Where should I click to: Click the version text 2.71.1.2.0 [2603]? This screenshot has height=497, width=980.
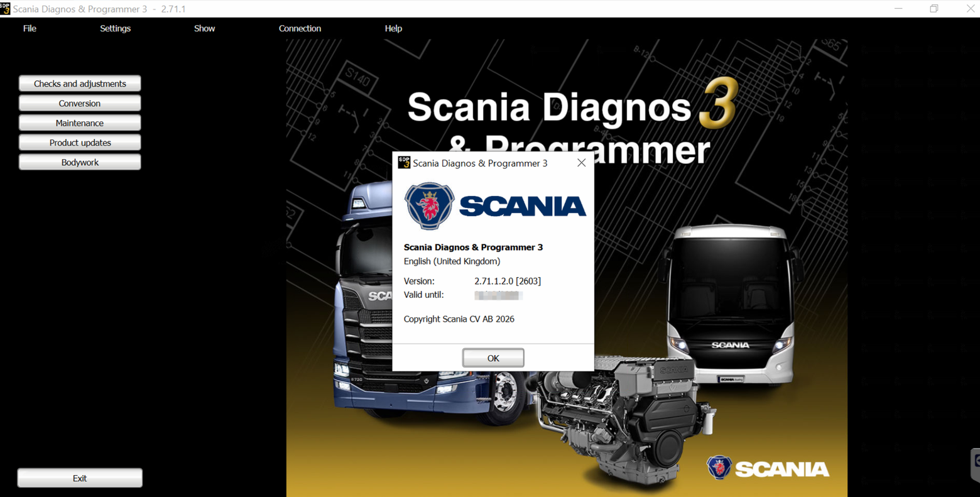(508, 281)
